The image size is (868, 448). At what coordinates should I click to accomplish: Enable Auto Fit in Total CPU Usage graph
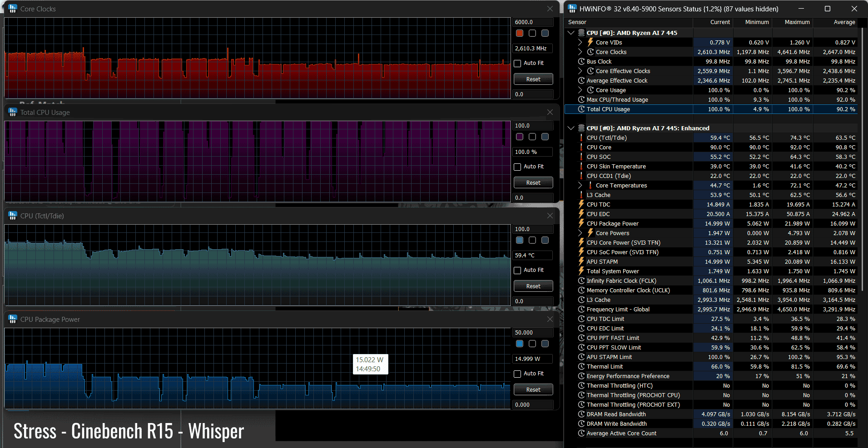pyautogui.click(x=517, y=167)
